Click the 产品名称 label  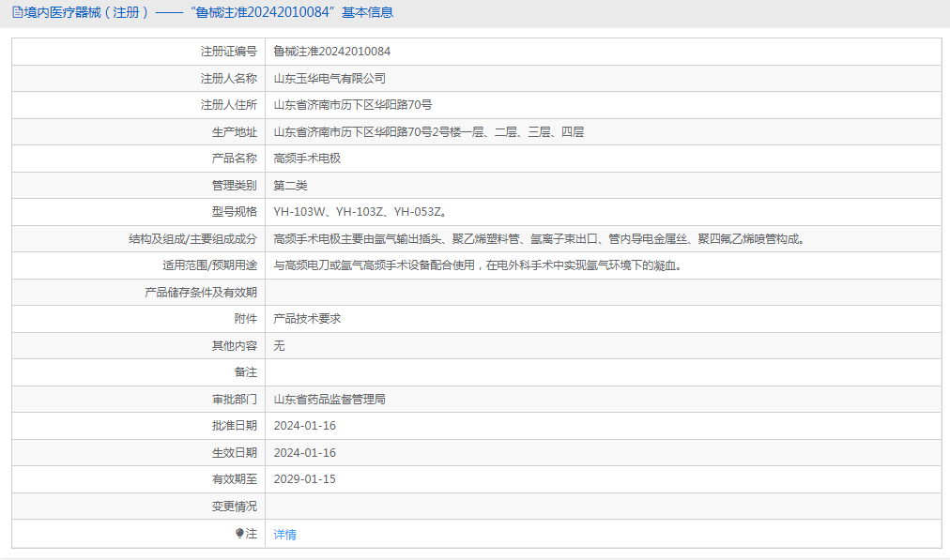click(234, 158)
